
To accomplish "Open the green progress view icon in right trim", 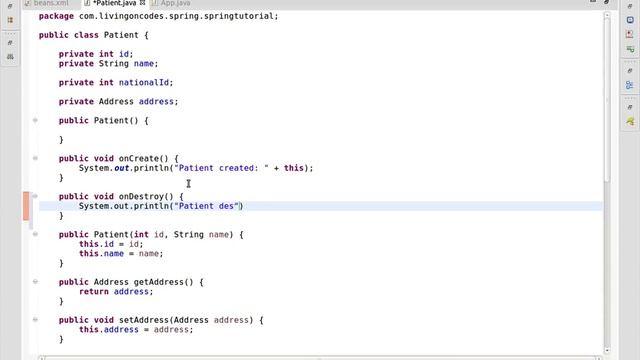I will tap(630, 49).
